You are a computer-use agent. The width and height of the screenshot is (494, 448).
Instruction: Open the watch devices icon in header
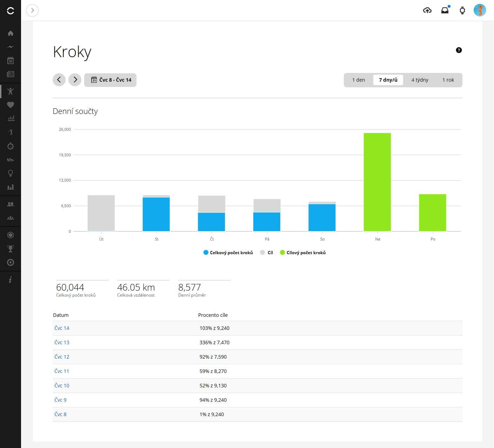pyautogui.click(x=462, y=11)
